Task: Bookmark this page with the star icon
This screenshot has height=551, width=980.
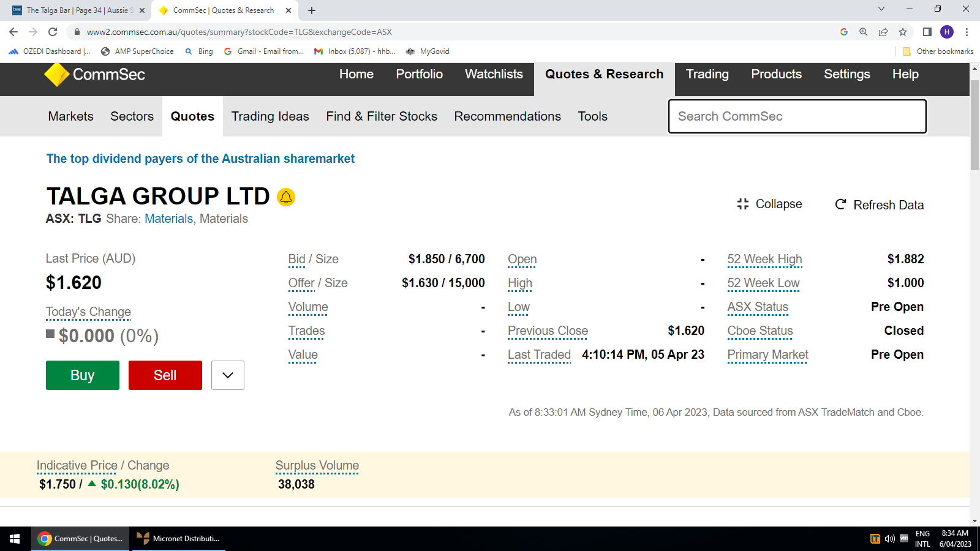Action: click(903, 32)
